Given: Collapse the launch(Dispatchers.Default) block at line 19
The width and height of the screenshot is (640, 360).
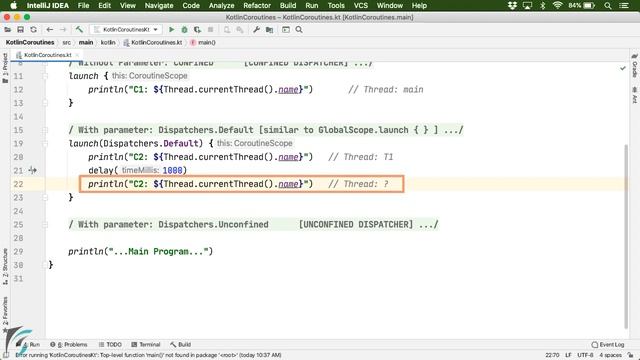Looking at the screenshot, I should (x=45, y=144).
